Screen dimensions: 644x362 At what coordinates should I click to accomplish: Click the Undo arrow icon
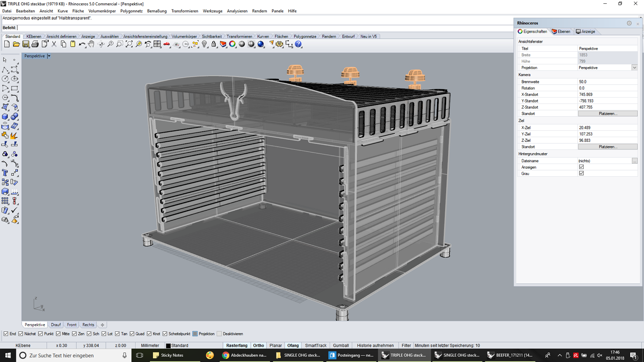click(x=82, y=44)
